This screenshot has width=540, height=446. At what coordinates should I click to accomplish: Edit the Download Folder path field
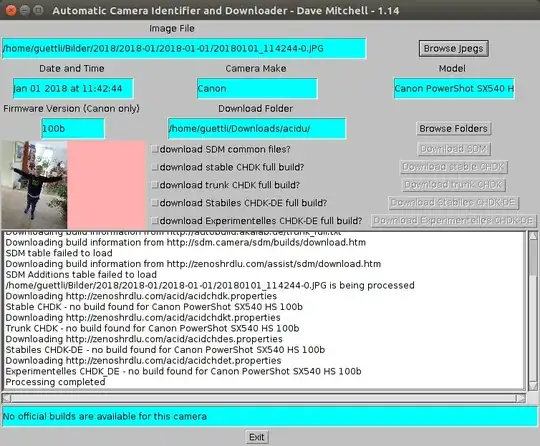click(257, 128)
